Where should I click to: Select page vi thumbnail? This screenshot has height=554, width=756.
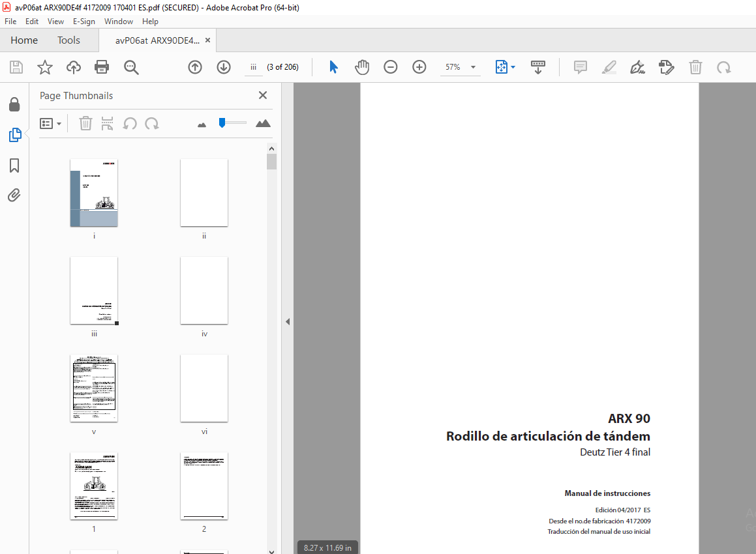[x=204, y=388]
